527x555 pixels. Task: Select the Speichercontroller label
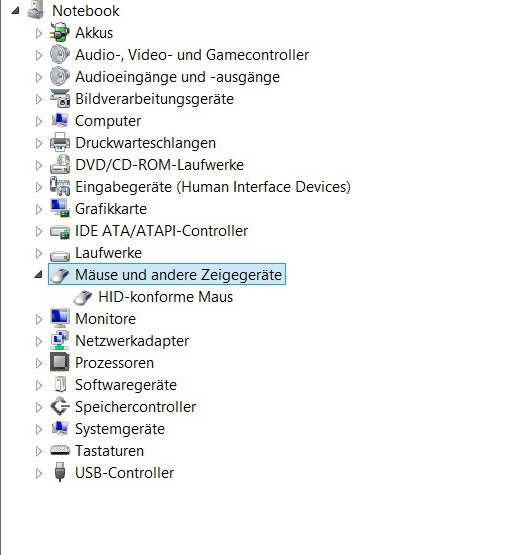click(135, 407)
